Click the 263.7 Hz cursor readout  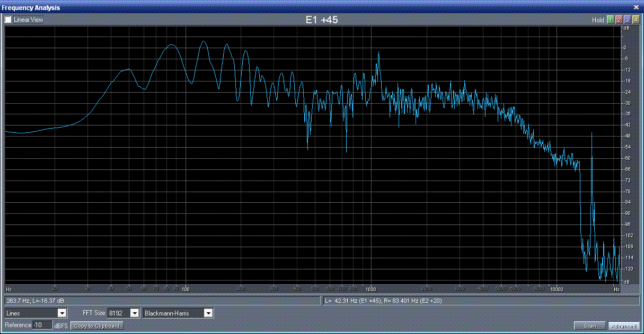tap(162, 301)
